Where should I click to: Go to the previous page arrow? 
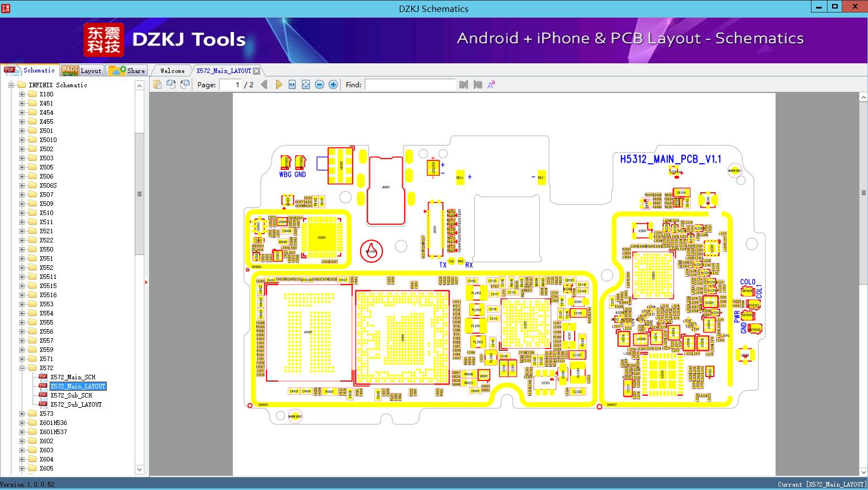coord(264,84)
